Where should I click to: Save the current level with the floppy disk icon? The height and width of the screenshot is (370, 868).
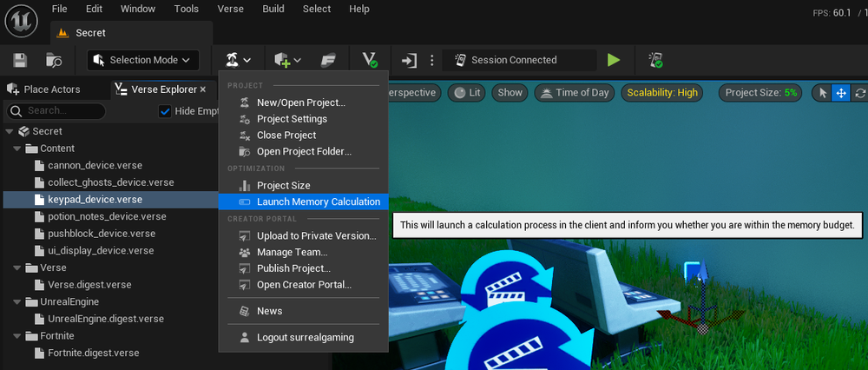point(20,61)
